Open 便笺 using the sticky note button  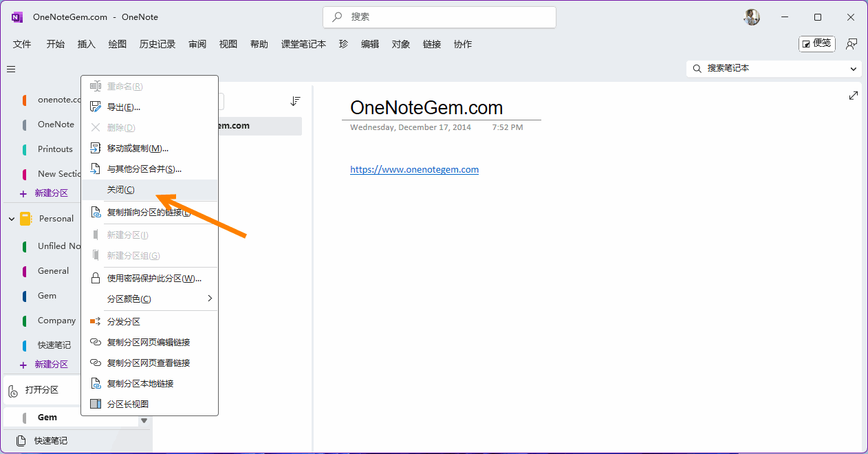pyautogui.click(x=816, y=43)
